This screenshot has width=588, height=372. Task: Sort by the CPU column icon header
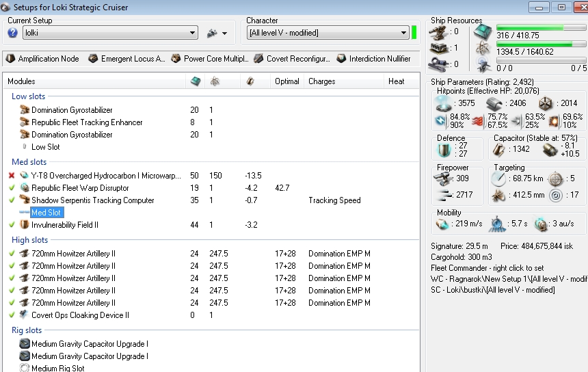point(196,81)
